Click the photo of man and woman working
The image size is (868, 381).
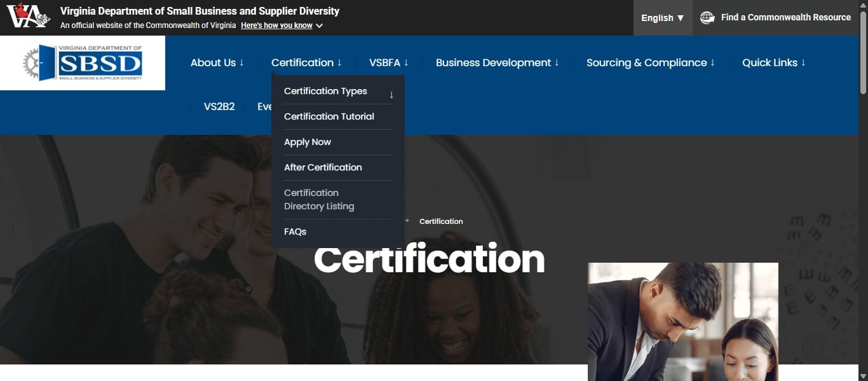(x=683, y=322)
